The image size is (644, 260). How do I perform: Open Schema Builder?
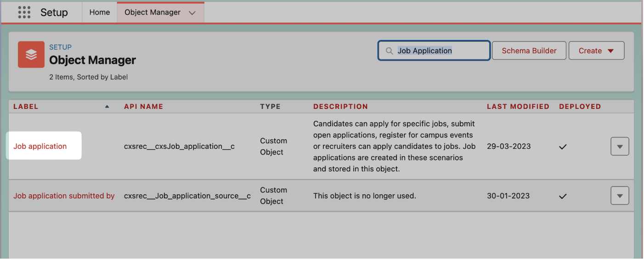[x=529, y=51]
